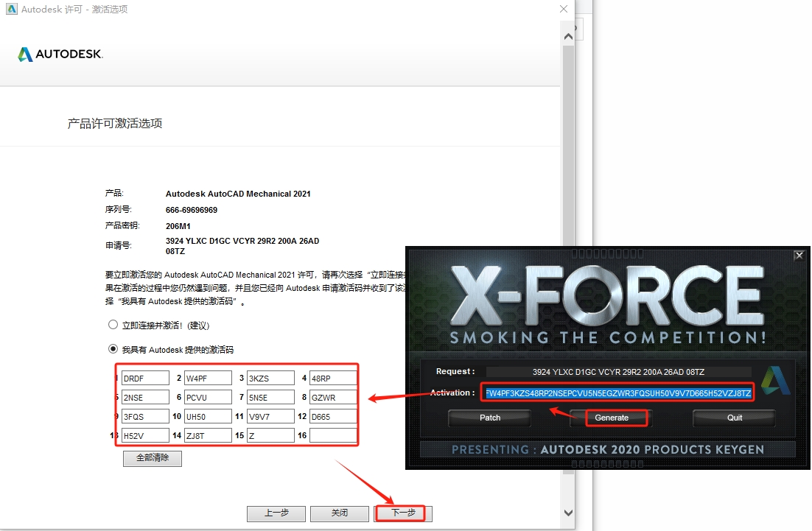Click the product name Autodesk AutoCAD Mechanical 2021
The image size is (812, 531).
(x=238, y=194)
